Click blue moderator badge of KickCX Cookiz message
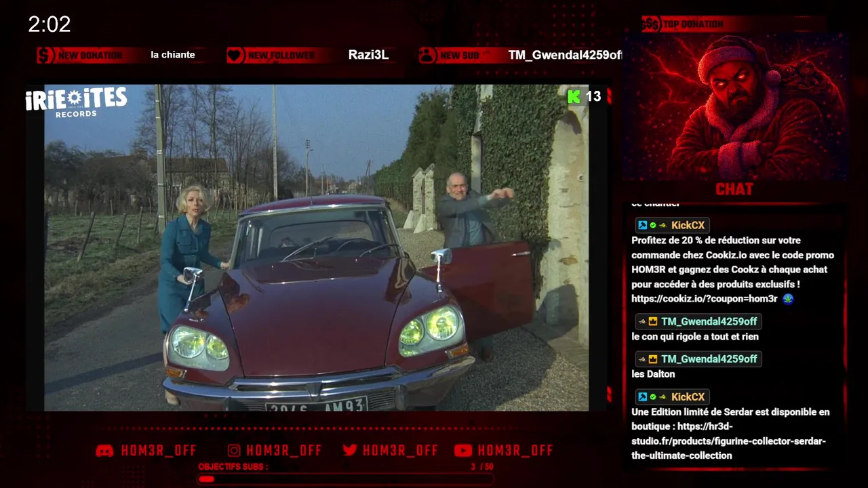The image size is (868, 488). pyautogui.click(x=642, y=226)
